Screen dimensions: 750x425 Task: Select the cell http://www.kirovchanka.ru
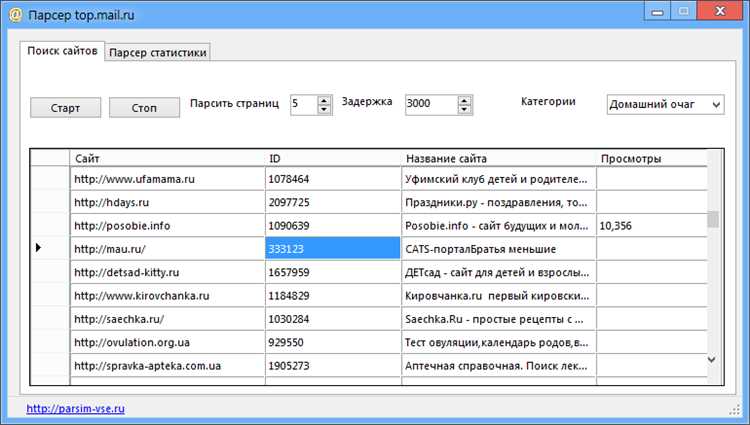(167, 296)
